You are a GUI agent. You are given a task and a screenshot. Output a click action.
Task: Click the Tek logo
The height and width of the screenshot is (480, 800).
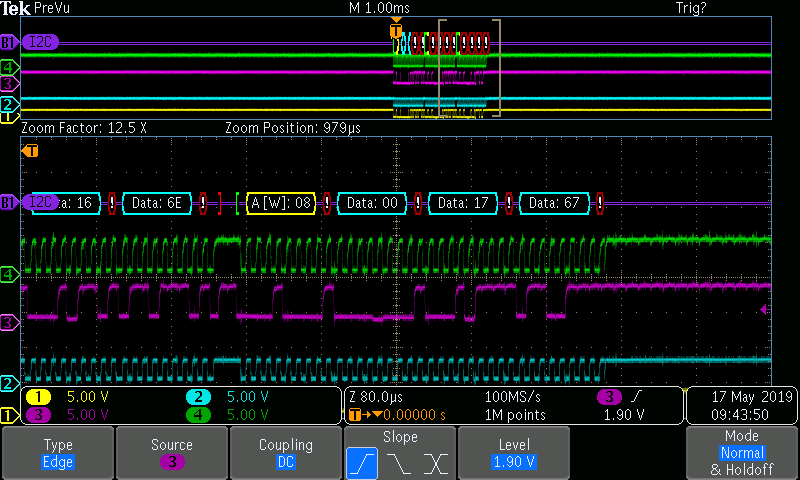click(15, 8)
